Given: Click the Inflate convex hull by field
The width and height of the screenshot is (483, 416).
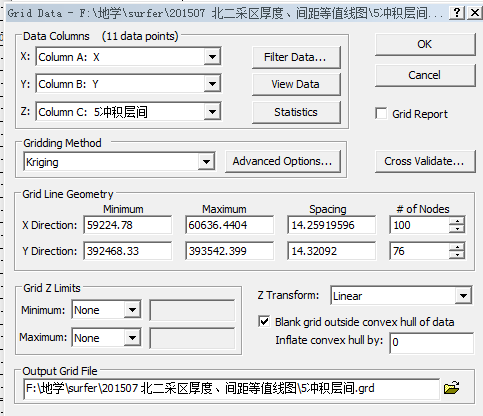Looking at the screenshot, I should [x=431, y=342].
